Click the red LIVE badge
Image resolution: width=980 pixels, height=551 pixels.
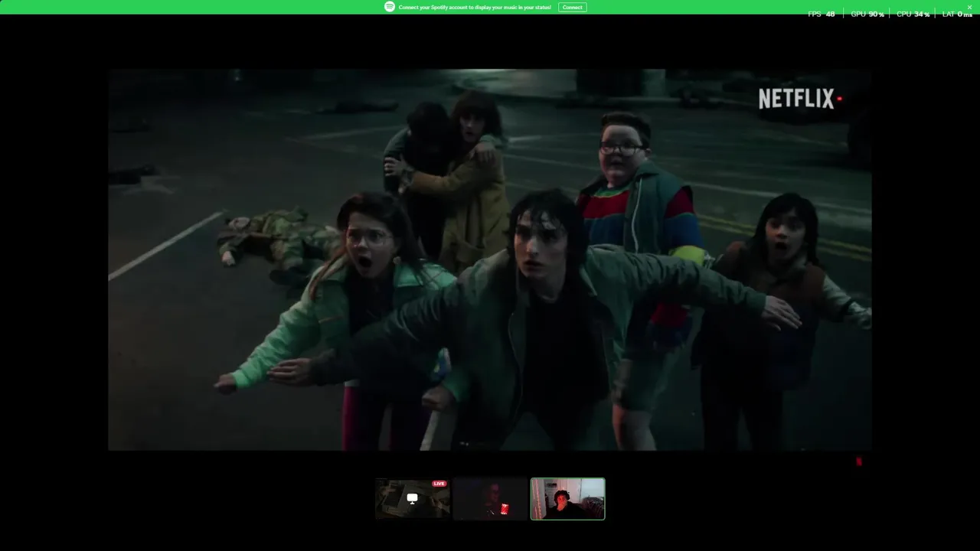point(439,484)
